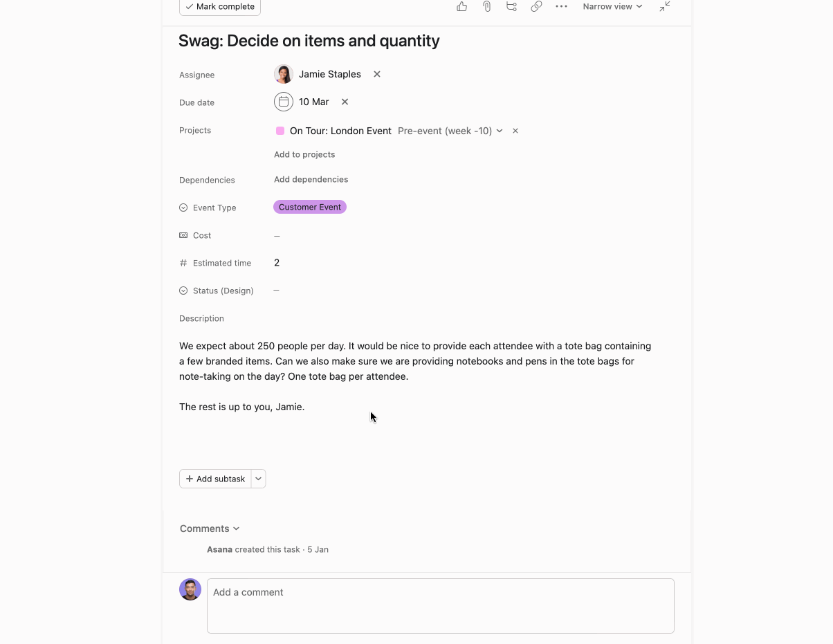Click Add to projects
Viewport: 833px width, 644px height.
pos(304,154)
